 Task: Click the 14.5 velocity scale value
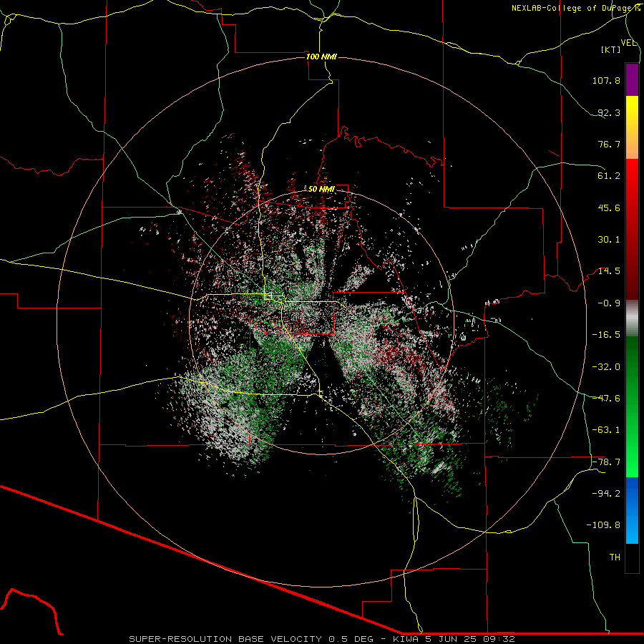point(609,271)
